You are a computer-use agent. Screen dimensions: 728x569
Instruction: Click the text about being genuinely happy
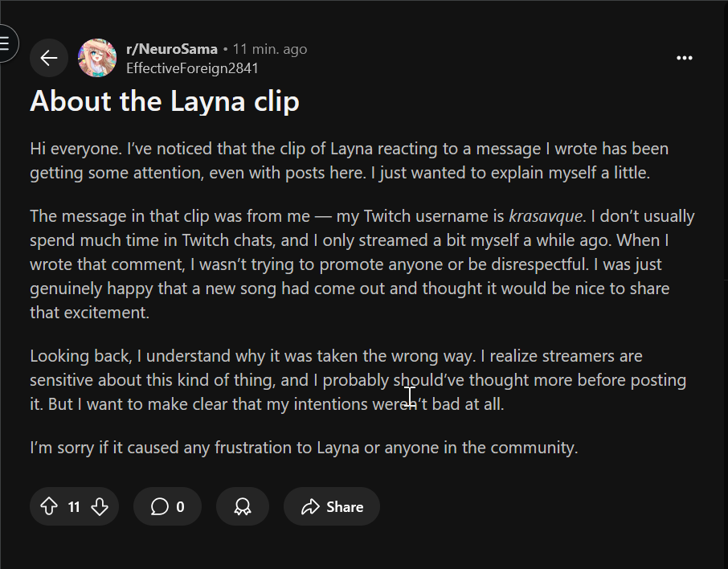(201, 289)
